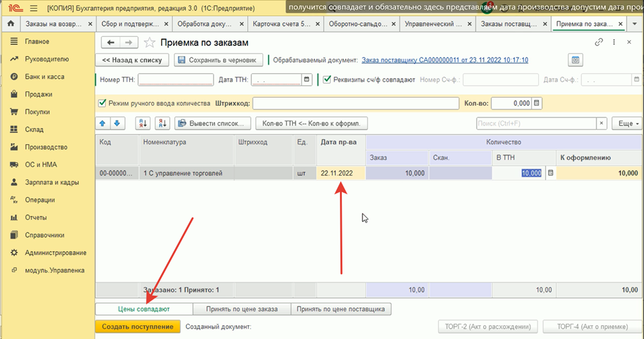Go to the home start page icon
This screenshot has width=644, height=339.
tap(11, 24)
